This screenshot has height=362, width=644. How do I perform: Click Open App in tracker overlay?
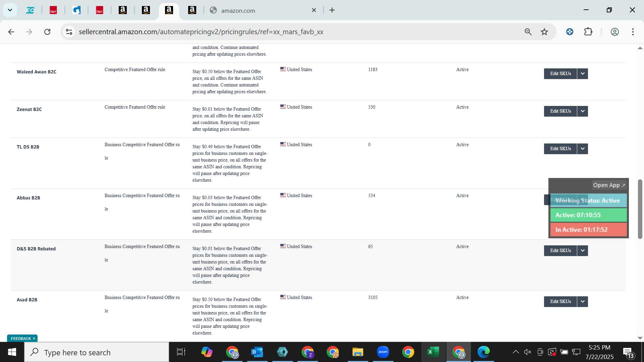click(x=609, y=185)
